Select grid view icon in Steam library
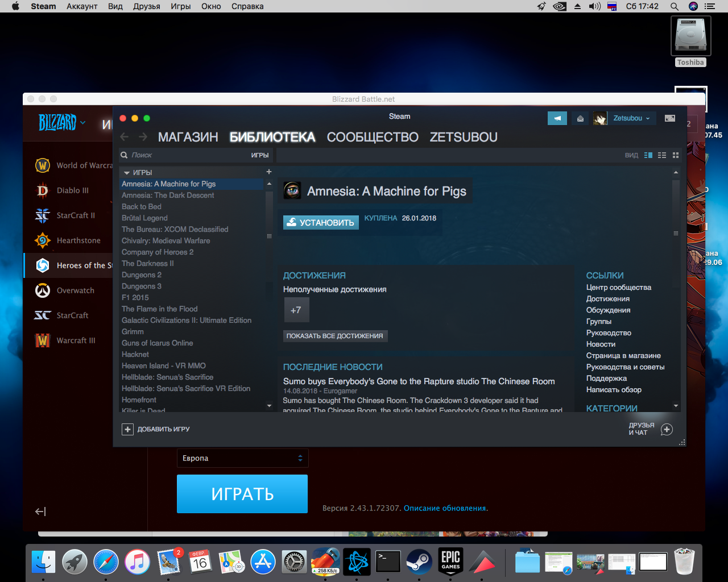 (676, 155)
